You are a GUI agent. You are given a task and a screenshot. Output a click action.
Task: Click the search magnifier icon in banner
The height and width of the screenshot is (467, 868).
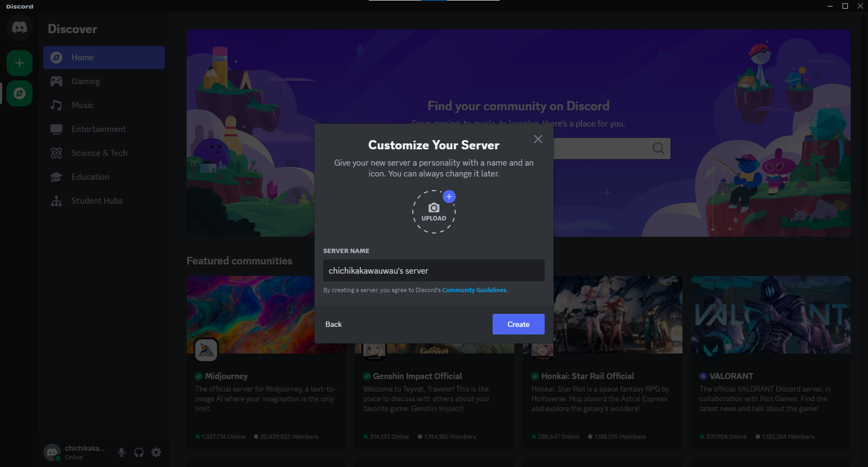pyautogui.click(x=659, y=148)
